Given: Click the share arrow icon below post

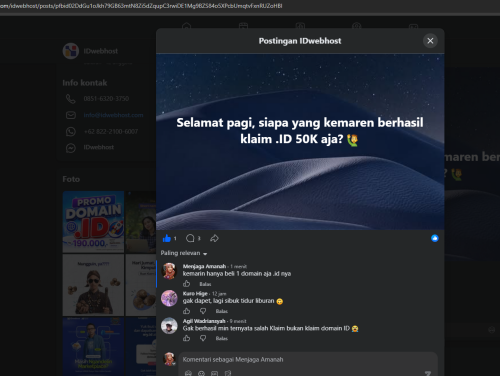Looking at the screenshot, I should [x=214, y=238].
